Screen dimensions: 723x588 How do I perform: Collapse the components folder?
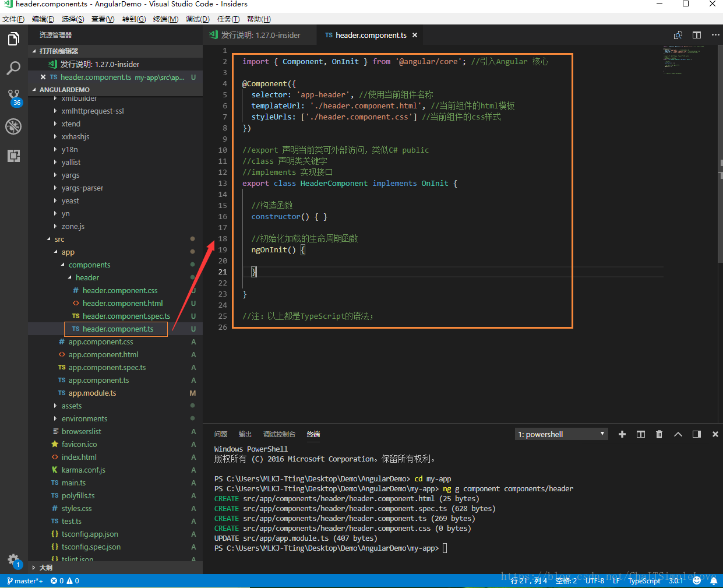point(115,265)
